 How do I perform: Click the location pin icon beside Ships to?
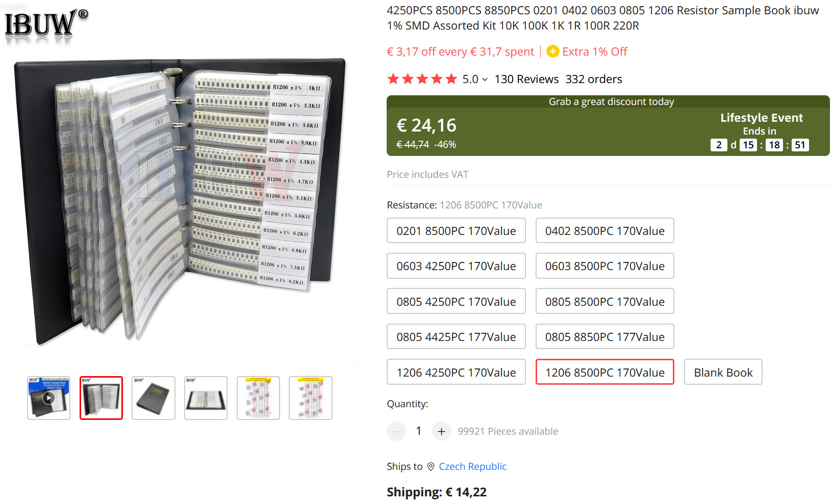pos(431,467)
